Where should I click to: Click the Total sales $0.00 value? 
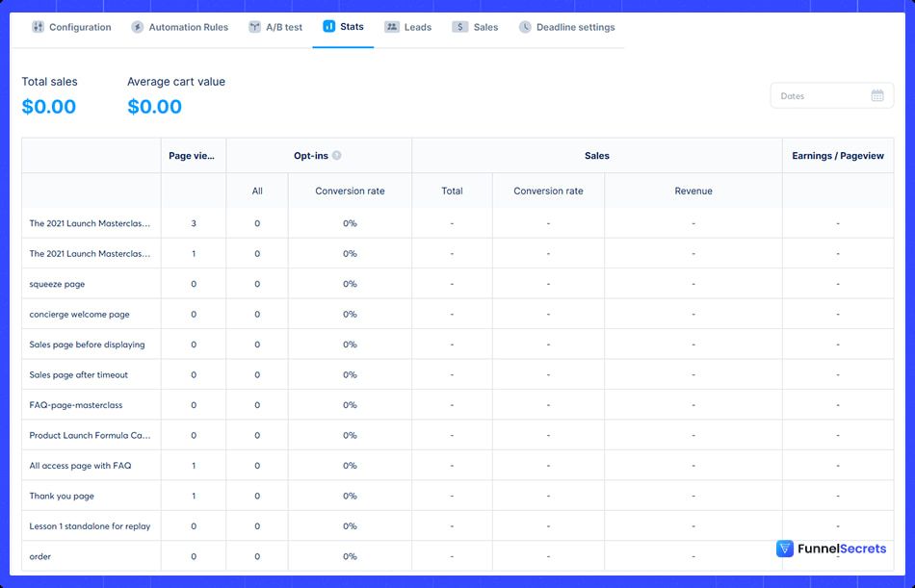tap(49, 106)
